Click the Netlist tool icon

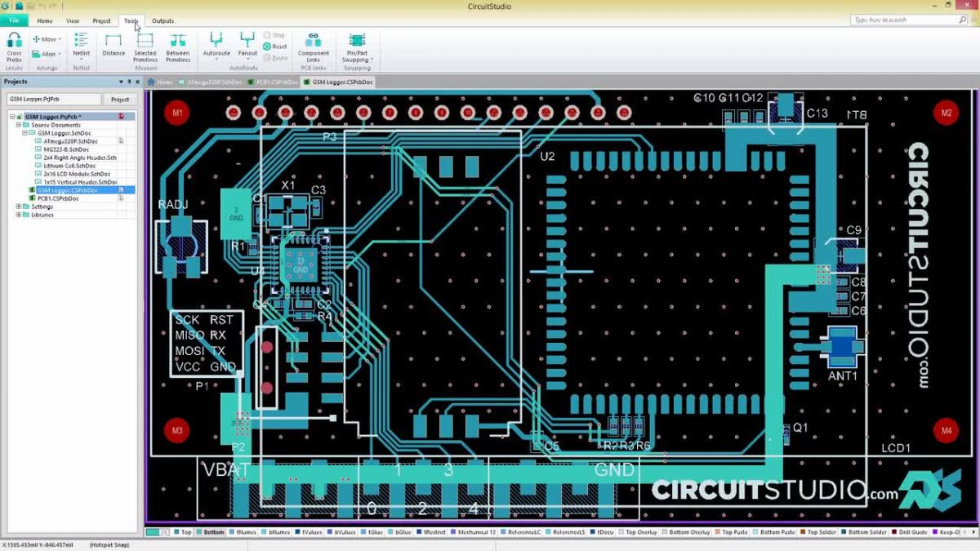pyautogui.click(x=79, y=41)
